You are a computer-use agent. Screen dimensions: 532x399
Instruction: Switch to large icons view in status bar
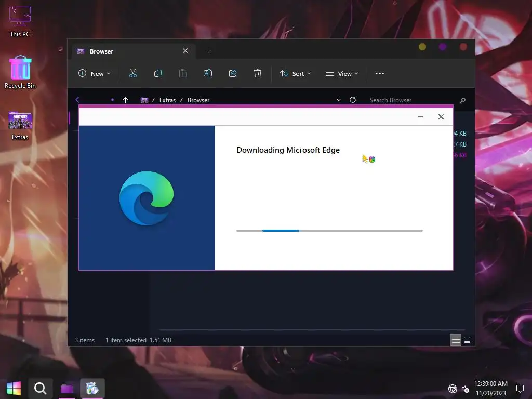tap(467, 340)
